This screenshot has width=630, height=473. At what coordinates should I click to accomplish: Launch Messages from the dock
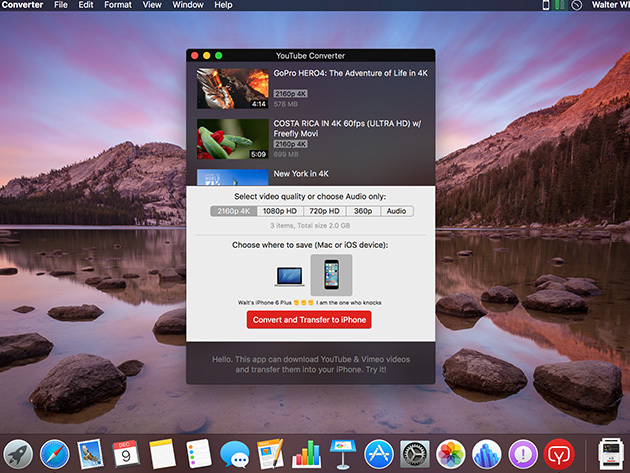(234, 454)
